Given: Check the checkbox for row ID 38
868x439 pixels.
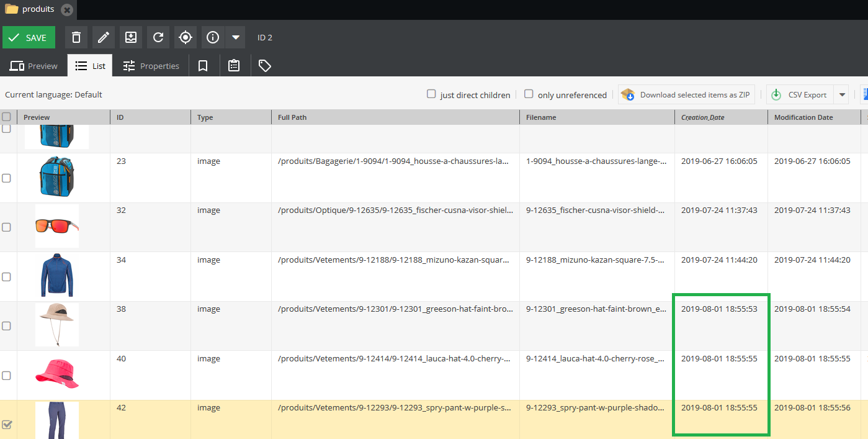Looking at the screenshot, I should pos(6,326).
